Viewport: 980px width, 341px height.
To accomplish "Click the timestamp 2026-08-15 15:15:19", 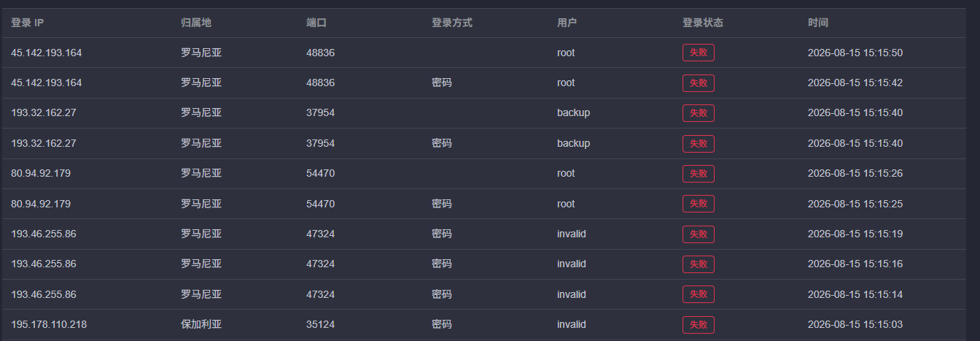I will (x=855, y=234).
